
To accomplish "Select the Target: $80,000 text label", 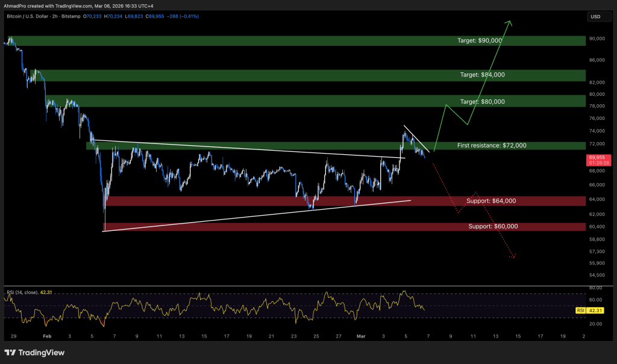I will tap(481, 101).
